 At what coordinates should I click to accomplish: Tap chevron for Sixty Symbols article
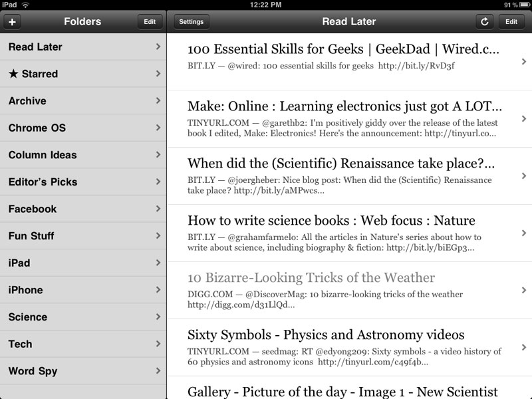524,347
